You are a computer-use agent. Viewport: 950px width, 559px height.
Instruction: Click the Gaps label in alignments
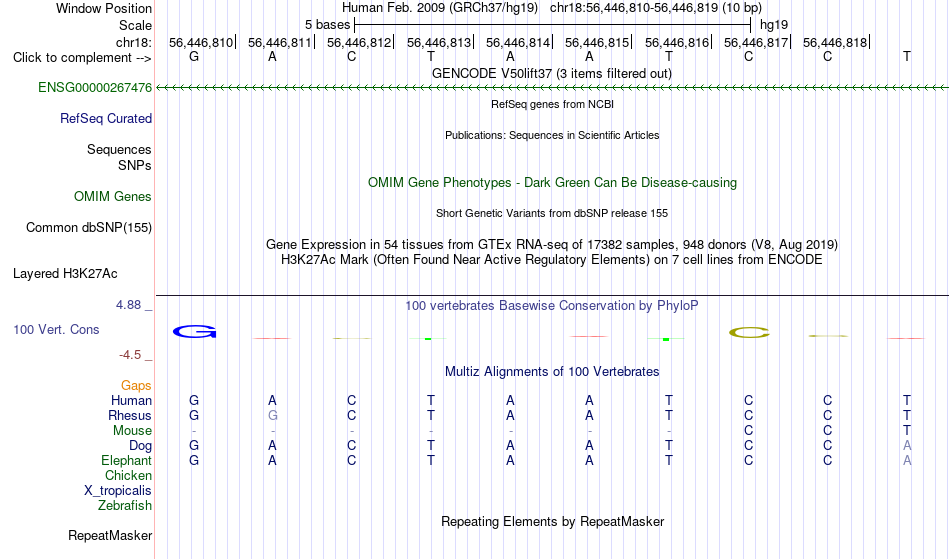[x=136, y=386]
